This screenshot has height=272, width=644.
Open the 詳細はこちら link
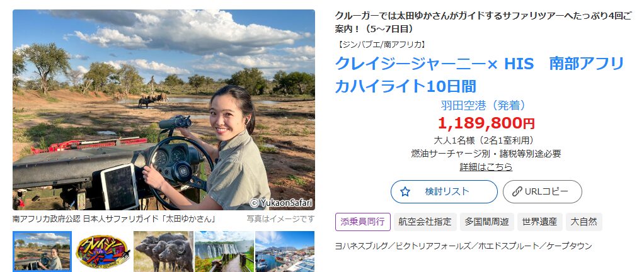[486, 167]
